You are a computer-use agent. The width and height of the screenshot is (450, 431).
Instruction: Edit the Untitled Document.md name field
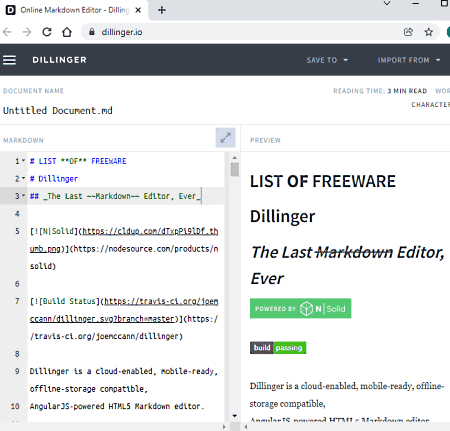pyautogui.click(x=58, y=110)
